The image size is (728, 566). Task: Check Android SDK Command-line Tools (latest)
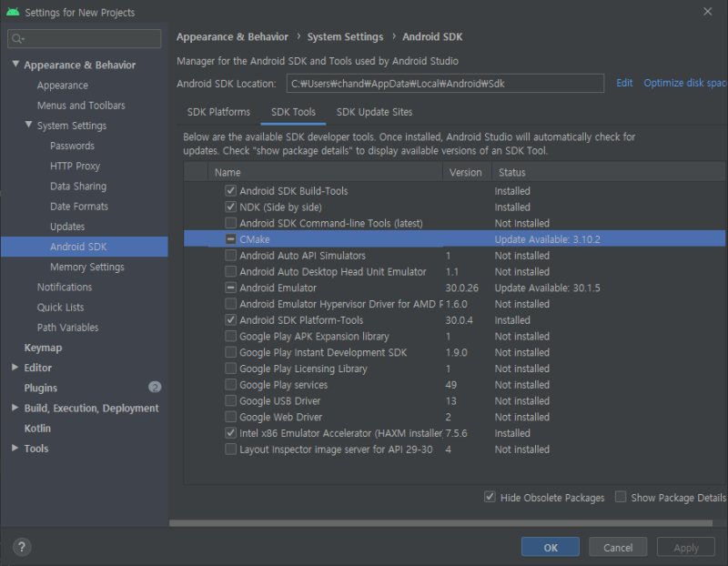tap(231, 223)
